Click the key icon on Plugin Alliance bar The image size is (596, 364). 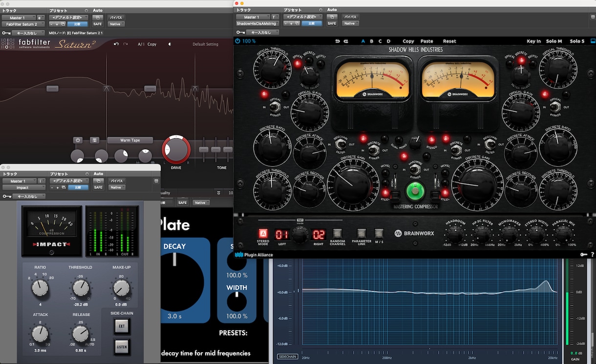[583, 255]
